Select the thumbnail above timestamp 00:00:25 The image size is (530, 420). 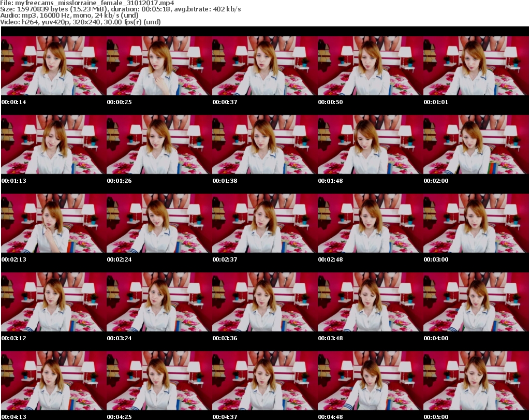(159, 66)
